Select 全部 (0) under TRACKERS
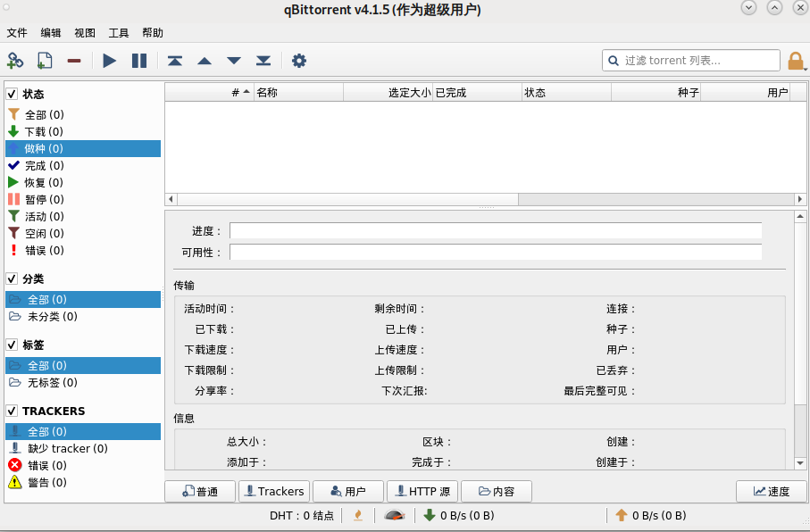Screen dimensions: 810x532 tap(83, 432)
